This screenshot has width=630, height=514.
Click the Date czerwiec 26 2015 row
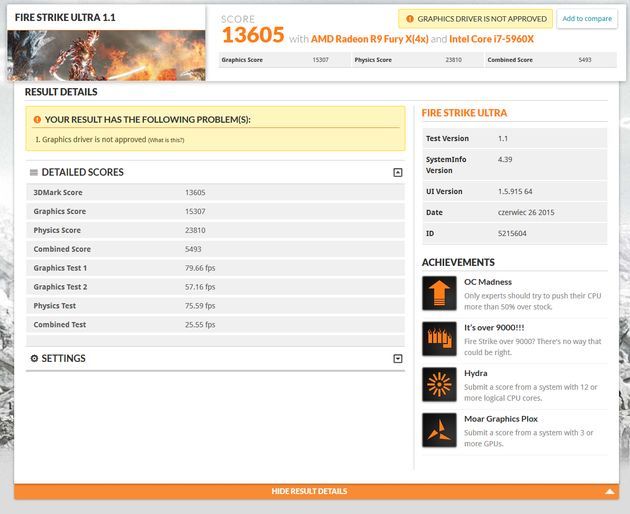[x=515, y=212]
